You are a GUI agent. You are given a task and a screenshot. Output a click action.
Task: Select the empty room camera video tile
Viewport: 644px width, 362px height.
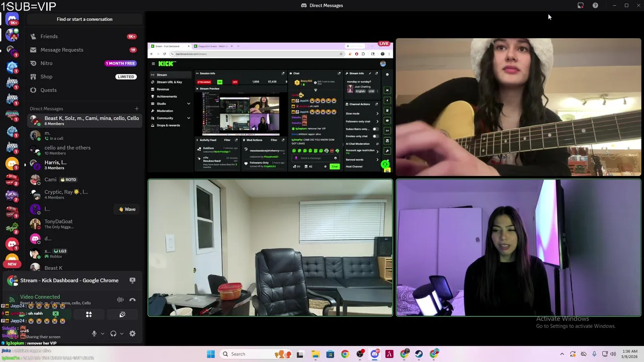pyautogui.click(x=270, y=248)
